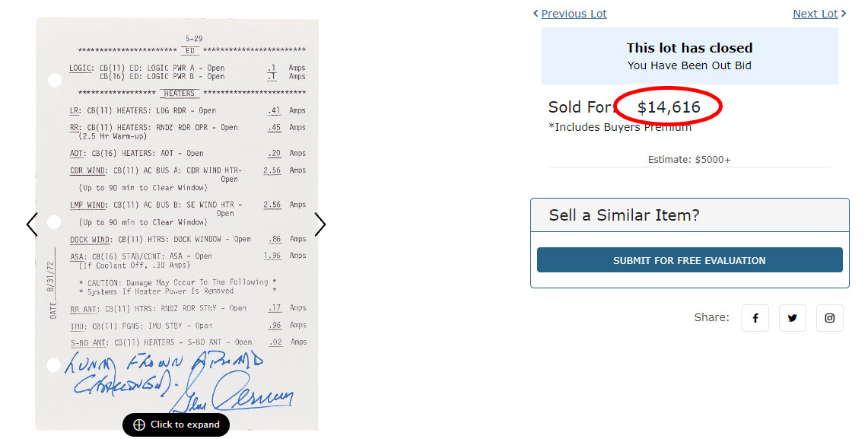868x439 pixels.
Task: Share this lot on Facebook
Action: 755,318
